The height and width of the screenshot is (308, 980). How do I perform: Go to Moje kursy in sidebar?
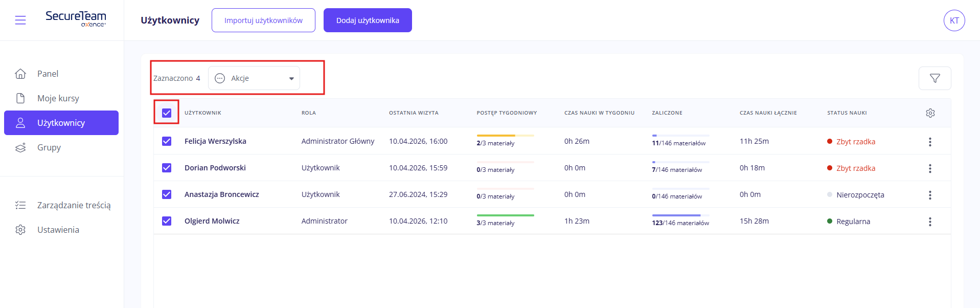[x=58, y=98]
